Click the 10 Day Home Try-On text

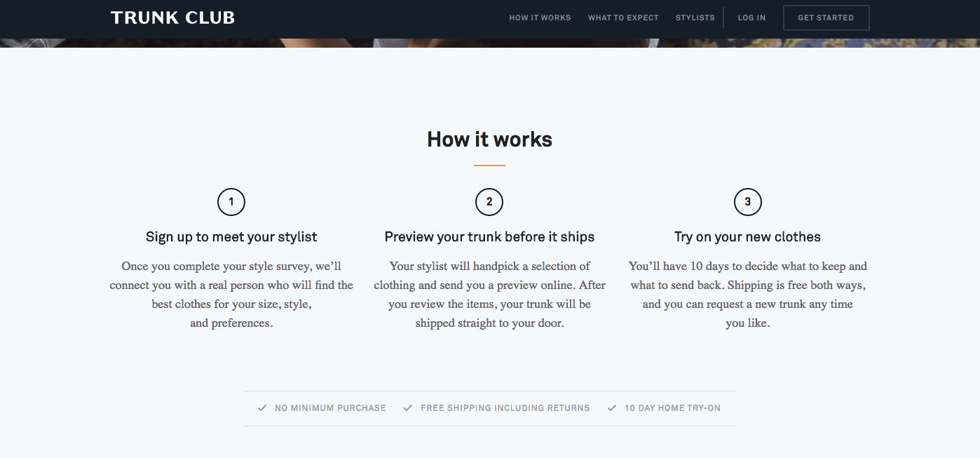(672, 408)
